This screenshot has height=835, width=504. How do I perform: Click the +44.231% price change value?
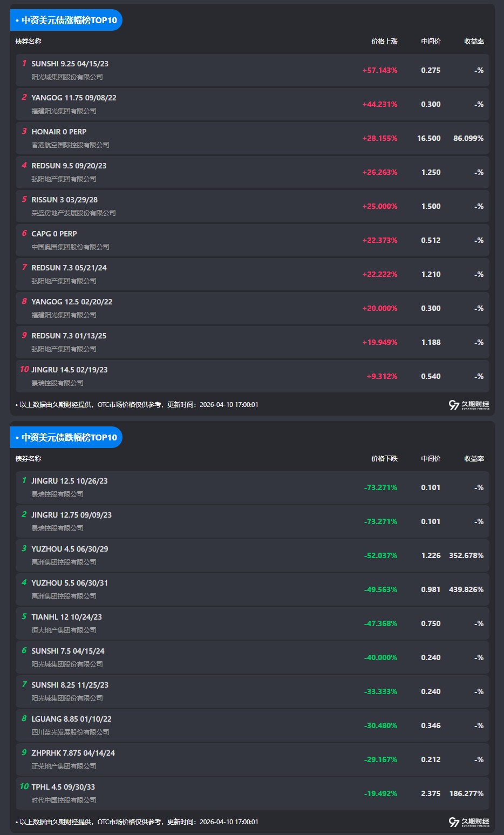pos(379,104)
